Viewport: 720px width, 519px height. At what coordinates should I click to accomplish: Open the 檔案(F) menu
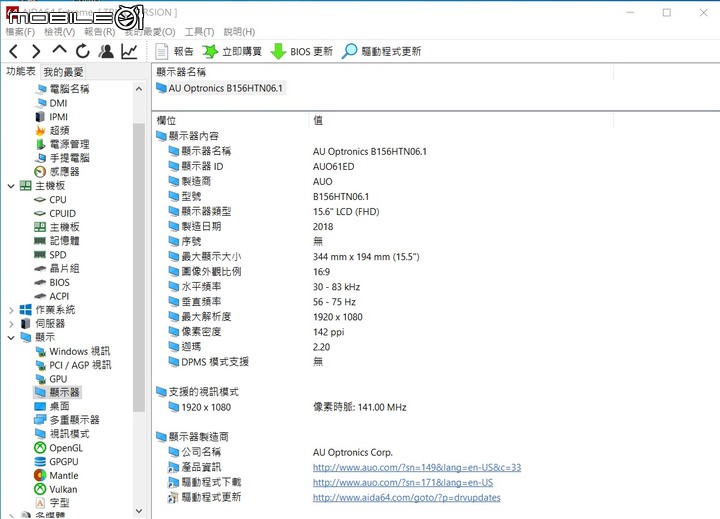coord(20,32)
